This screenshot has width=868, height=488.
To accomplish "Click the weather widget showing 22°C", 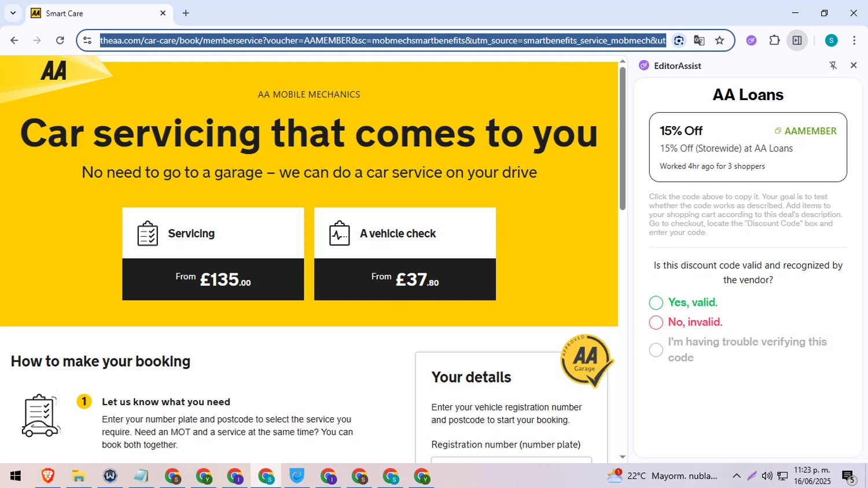I will (662, 476).
